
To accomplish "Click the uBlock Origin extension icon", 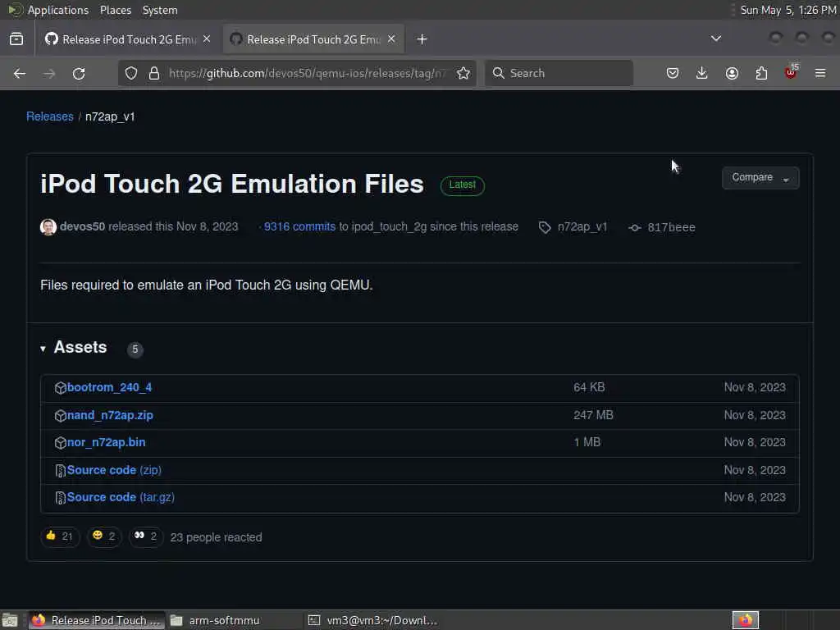I will [791, 72].
